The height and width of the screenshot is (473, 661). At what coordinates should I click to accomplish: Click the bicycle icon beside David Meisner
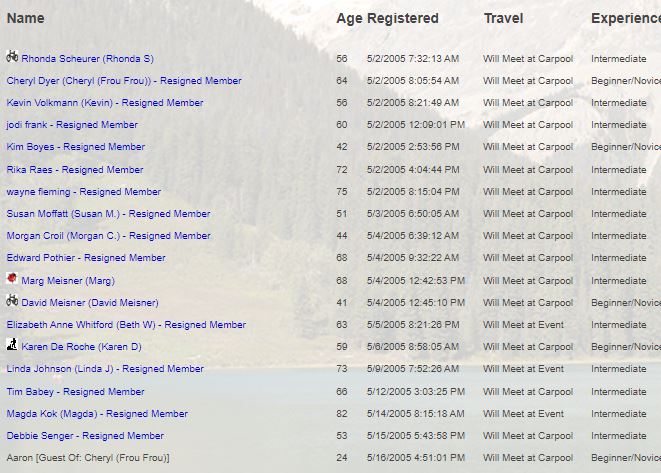pyautogui.click(x=12, y=301)
